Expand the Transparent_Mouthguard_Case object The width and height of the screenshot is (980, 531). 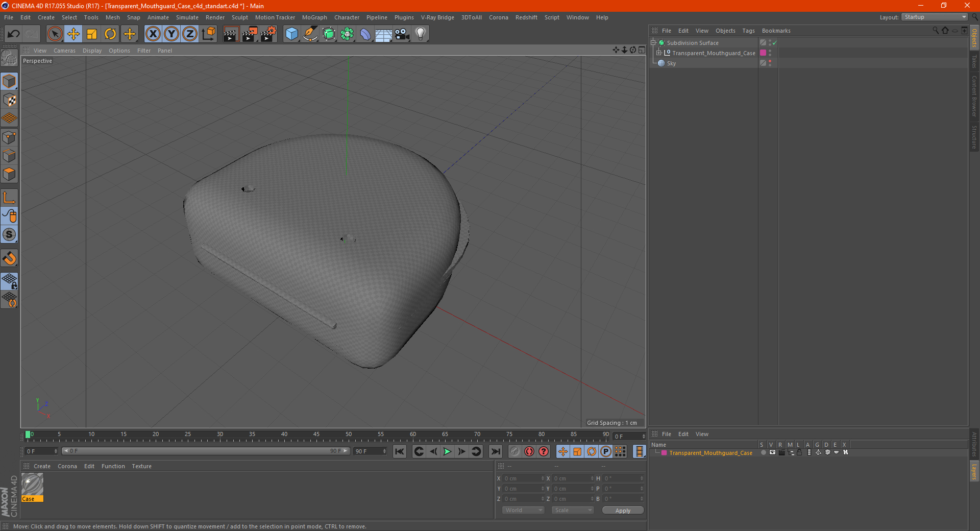(658, 53)
